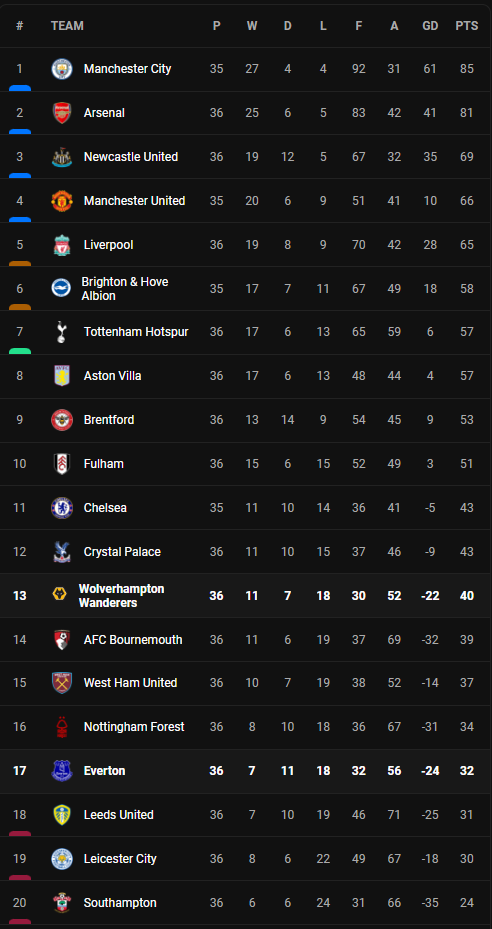Click the PTS column header
The height and width of the screenshot is (929, 492).
[467, 26]
